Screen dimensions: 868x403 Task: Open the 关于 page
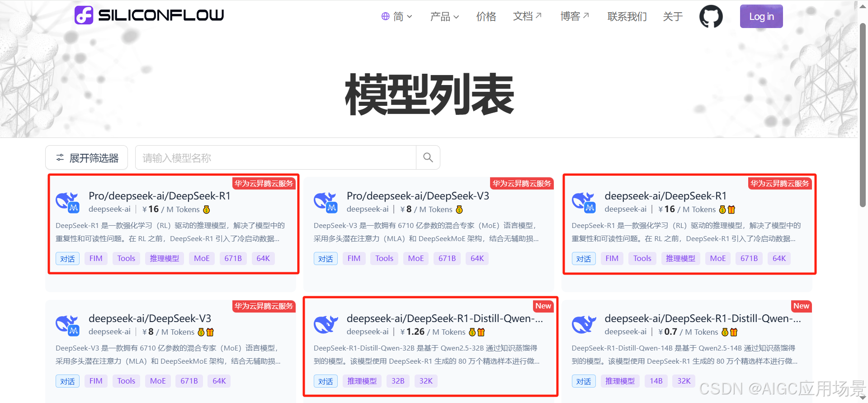673,16
